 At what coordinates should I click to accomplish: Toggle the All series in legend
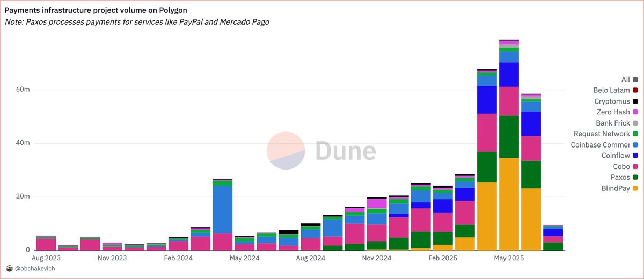click(x=630, y=79)
